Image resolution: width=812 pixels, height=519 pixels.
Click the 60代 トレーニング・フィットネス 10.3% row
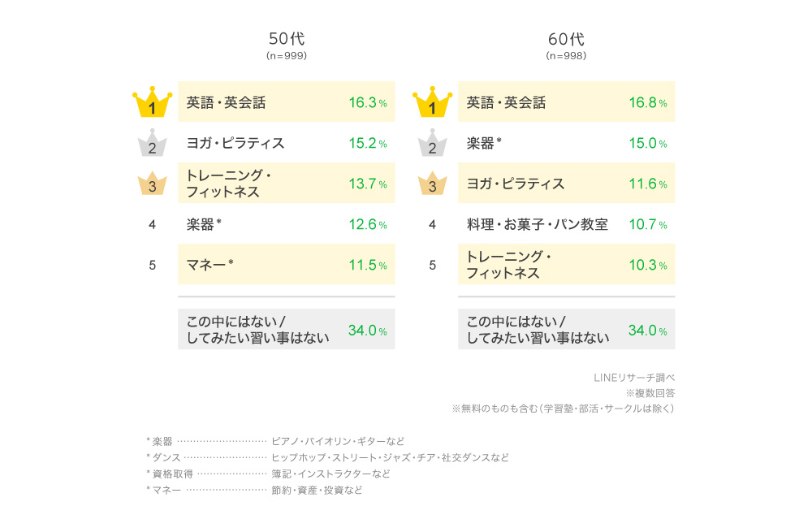tap(567, 264)
